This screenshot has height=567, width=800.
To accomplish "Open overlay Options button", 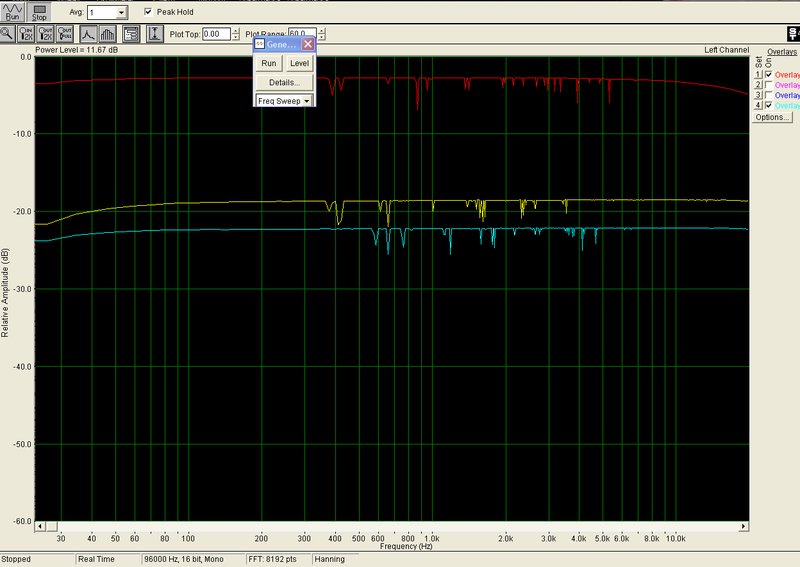I will pos(772,117).
